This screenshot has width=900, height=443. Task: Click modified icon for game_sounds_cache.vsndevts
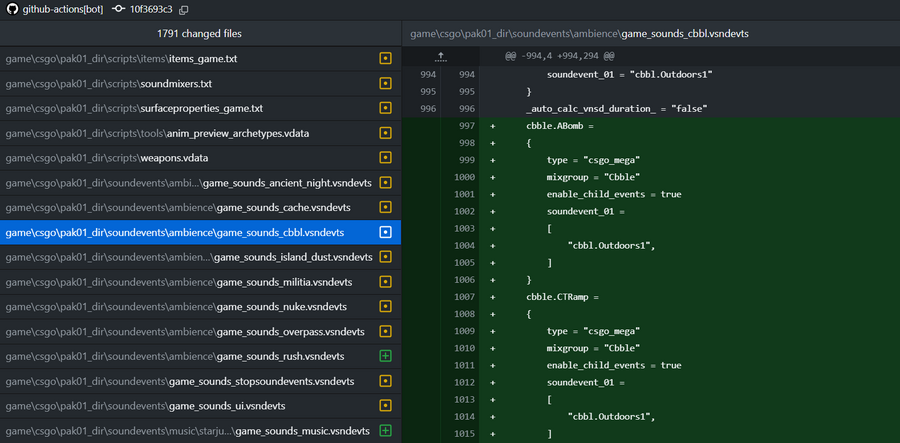(x=386, y=207)
